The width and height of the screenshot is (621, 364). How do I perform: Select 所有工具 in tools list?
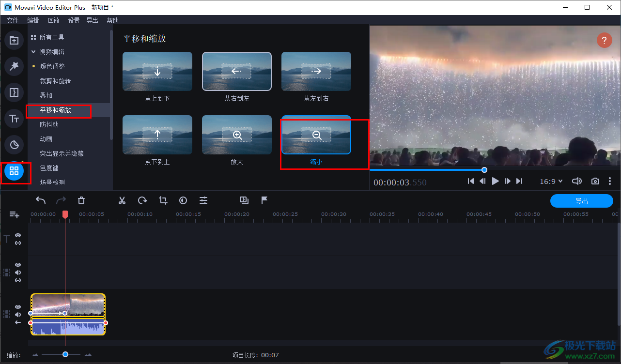point(52,37)
